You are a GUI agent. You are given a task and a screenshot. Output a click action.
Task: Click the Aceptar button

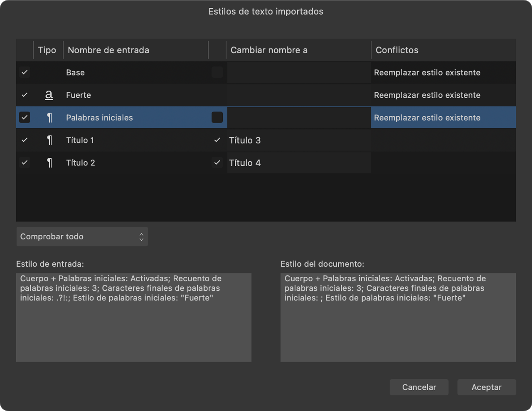486,387
